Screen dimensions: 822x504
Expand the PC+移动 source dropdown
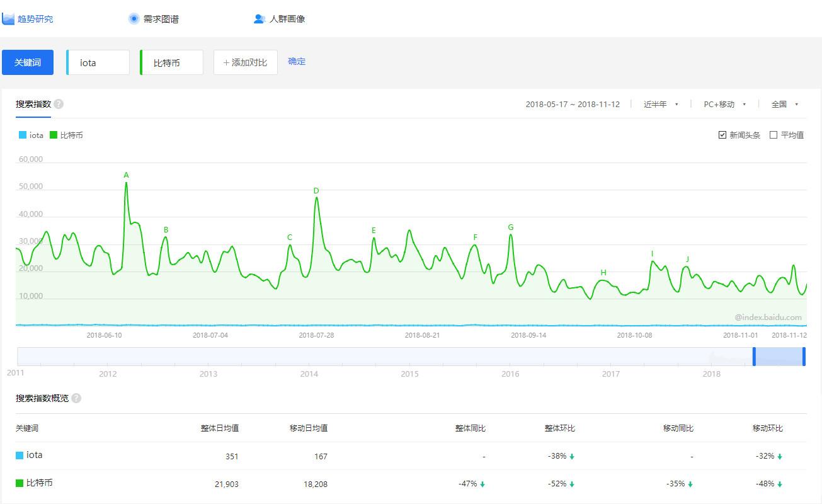725,105
